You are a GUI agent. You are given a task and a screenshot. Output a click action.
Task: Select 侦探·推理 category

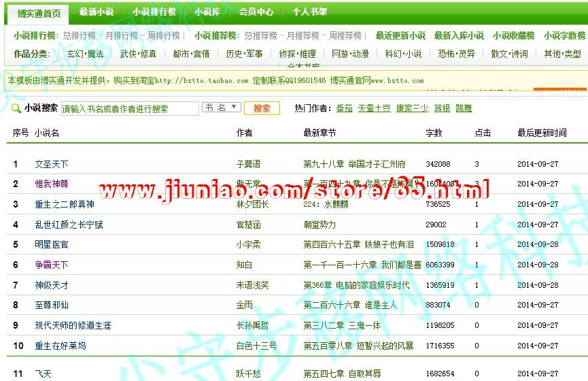297,54
